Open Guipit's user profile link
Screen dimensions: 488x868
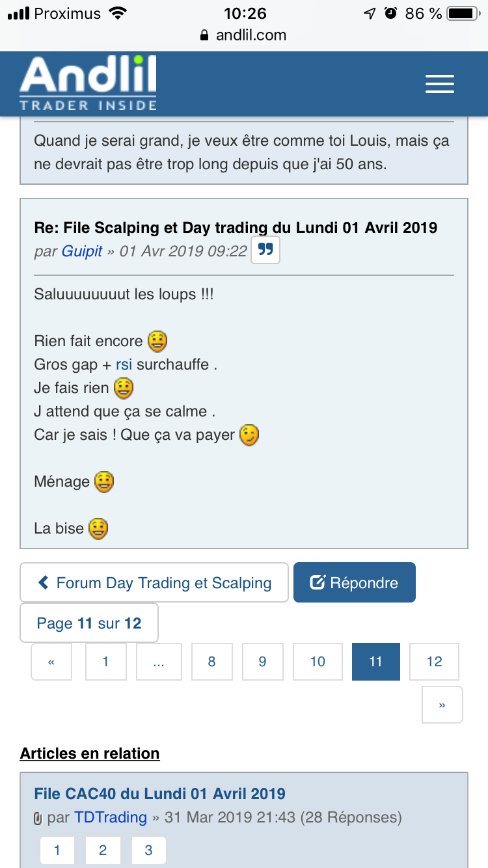pyautogui.click(x=82, y=251)
